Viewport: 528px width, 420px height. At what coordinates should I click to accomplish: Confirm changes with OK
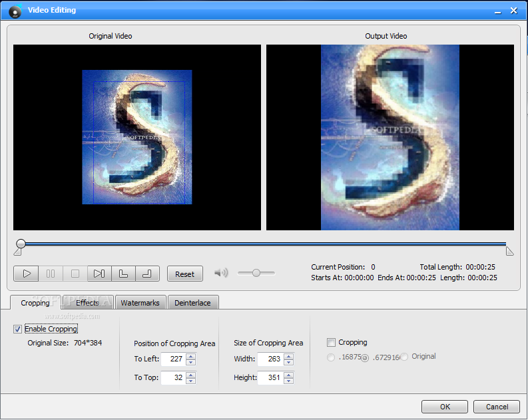point(445,407)
